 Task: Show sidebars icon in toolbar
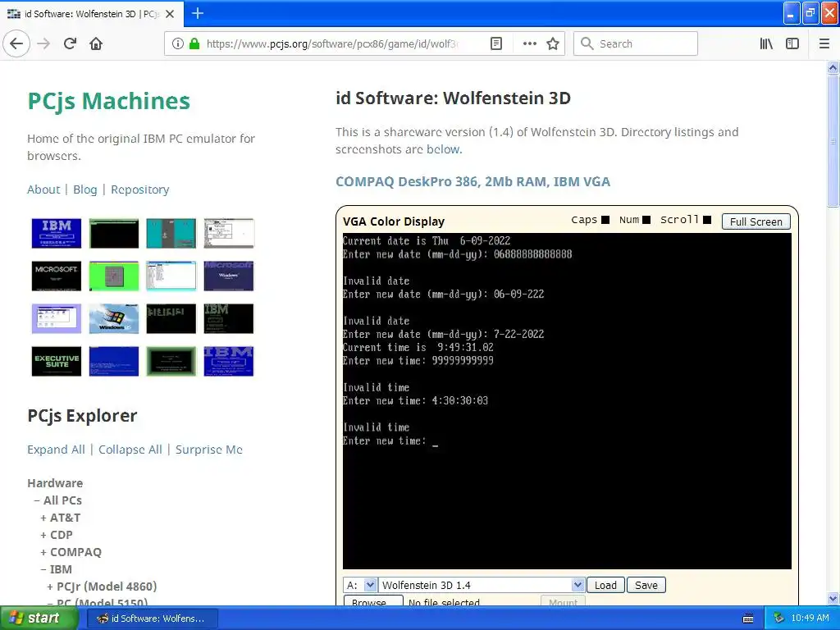tap(792, 43)
